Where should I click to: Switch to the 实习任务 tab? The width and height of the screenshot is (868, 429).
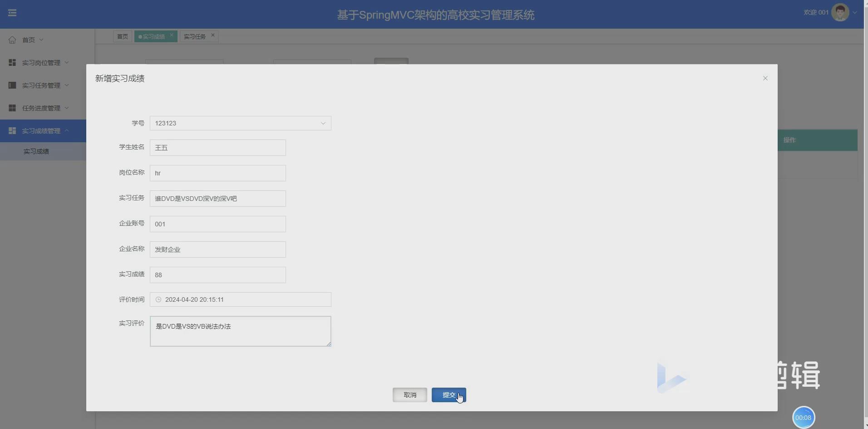click(x=194, y=36)
